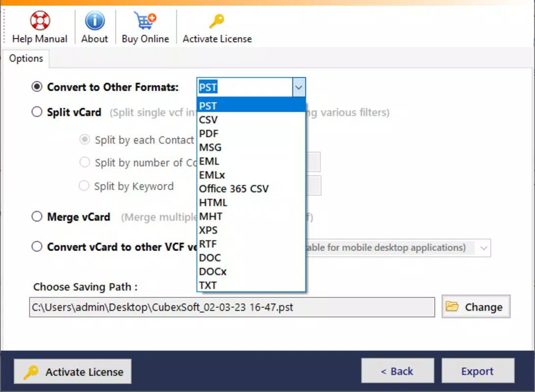Viewport: 535px width, 392px height.
Task: Choose Office 365 CSV format
Action: pyautogui.click(x=251, y=189)
